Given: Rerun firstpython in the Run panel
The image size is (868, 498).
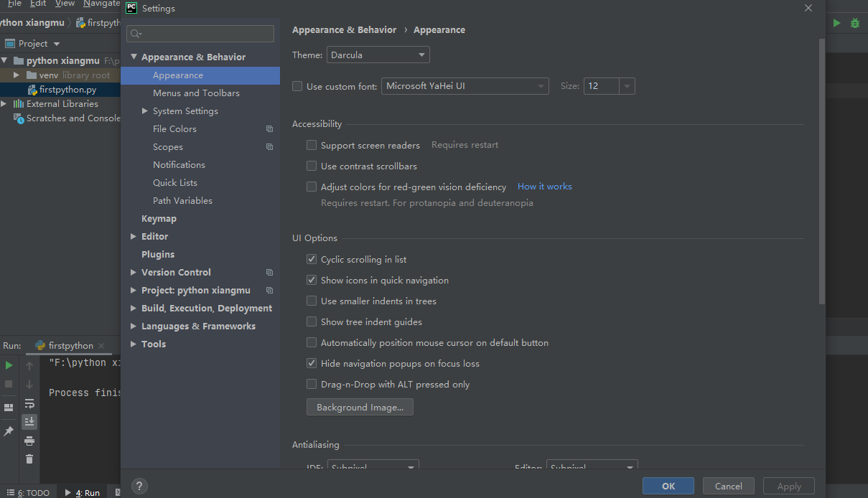Looking at the screenshot, I should pyautogui.click(x=9, y=365).
